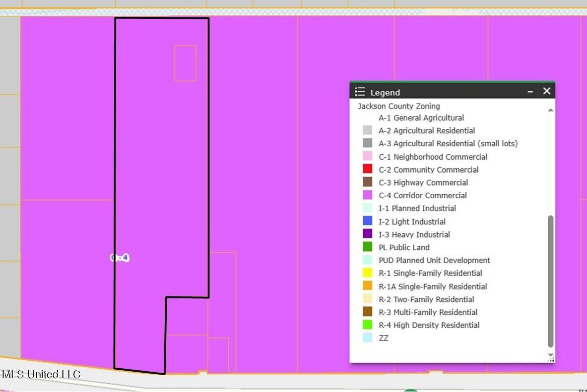Select the C-4 Corridor Commercial legend entry
The width and height of the screenshot is (587, 392).
[422, 195]
